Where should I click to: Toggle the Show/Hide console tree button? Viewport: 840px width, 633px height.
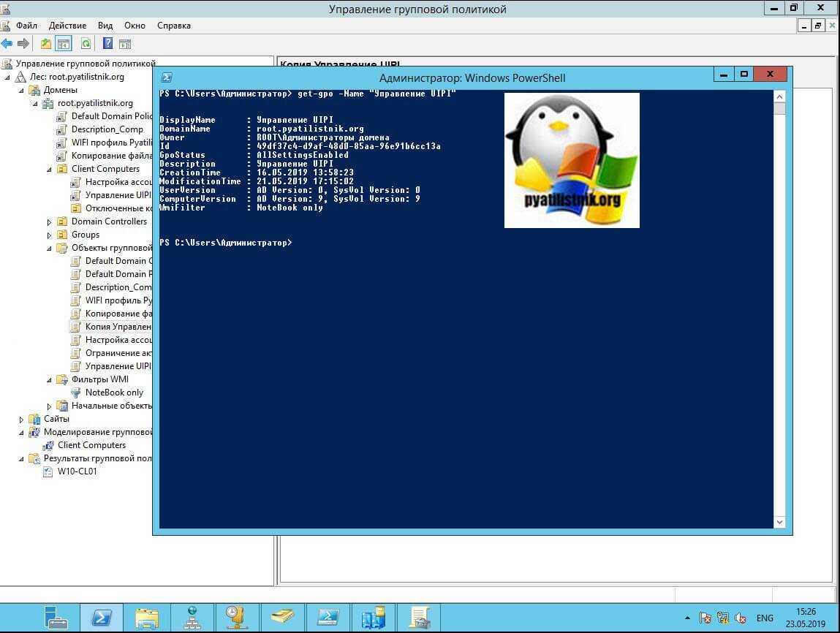[64, 44]
